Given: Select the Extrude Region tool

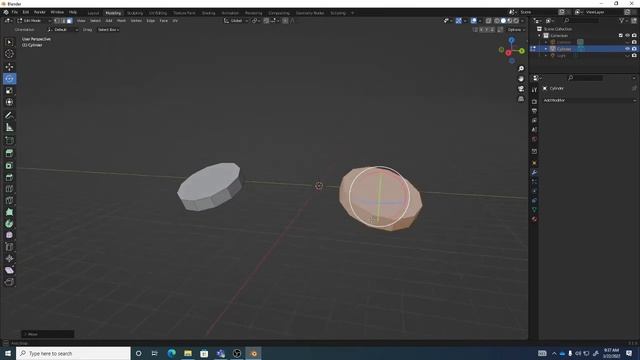Looking at the screenshot, I should (9, 153).
